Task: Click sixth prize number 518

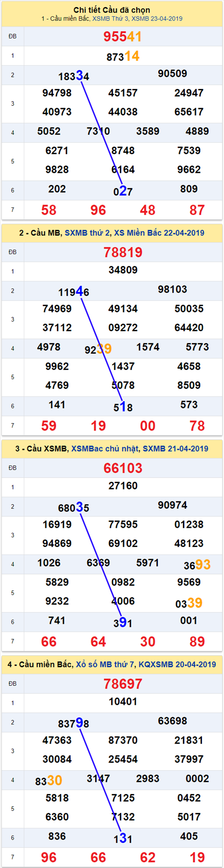Action: coord(123,407)
